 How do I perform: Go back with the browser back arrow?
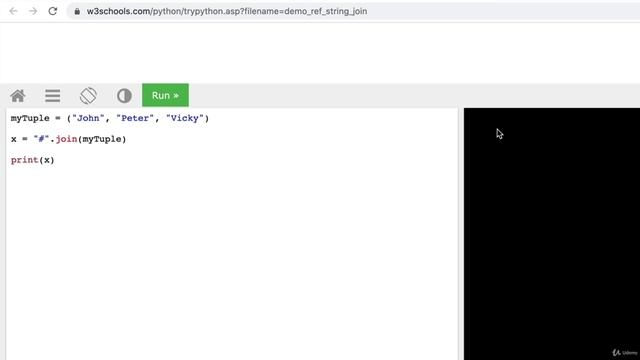click(x=13, y=11)
